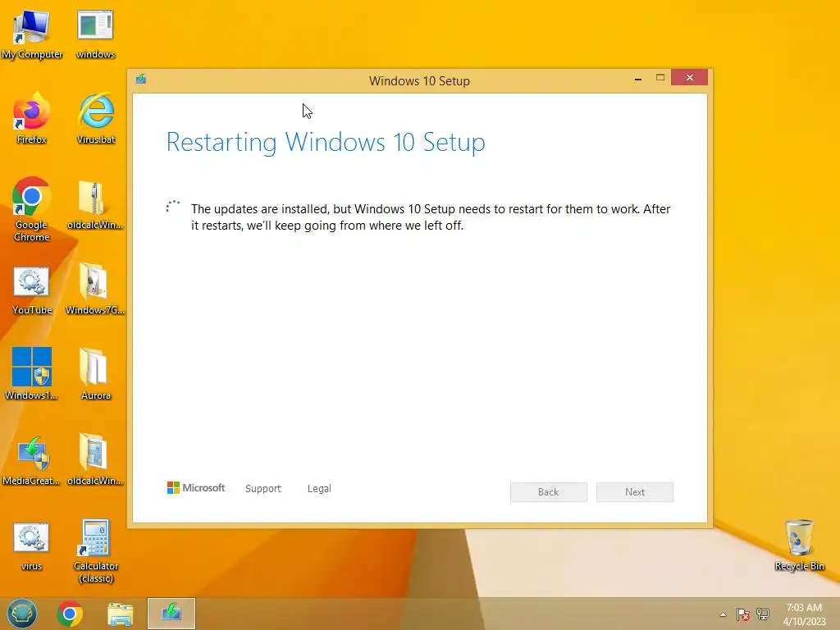The width and height of the screenshot is (840, 630).
Task: Open File Explorer from the taskbar
Action: 120,614
